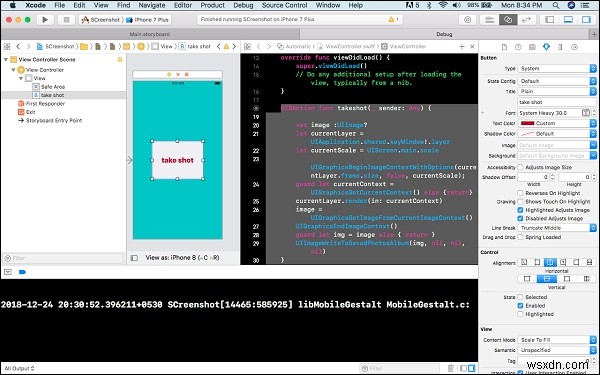Open the Line Break dropdown

pos(557,228)
